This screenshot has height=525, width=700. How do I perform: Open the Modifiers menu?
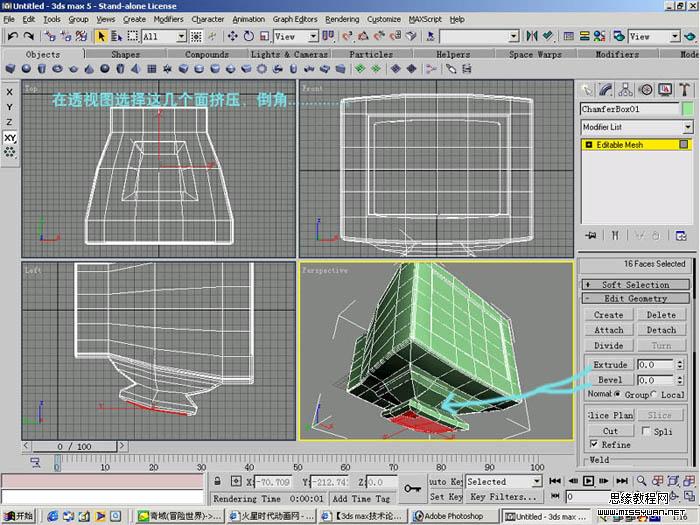point(168,19)
